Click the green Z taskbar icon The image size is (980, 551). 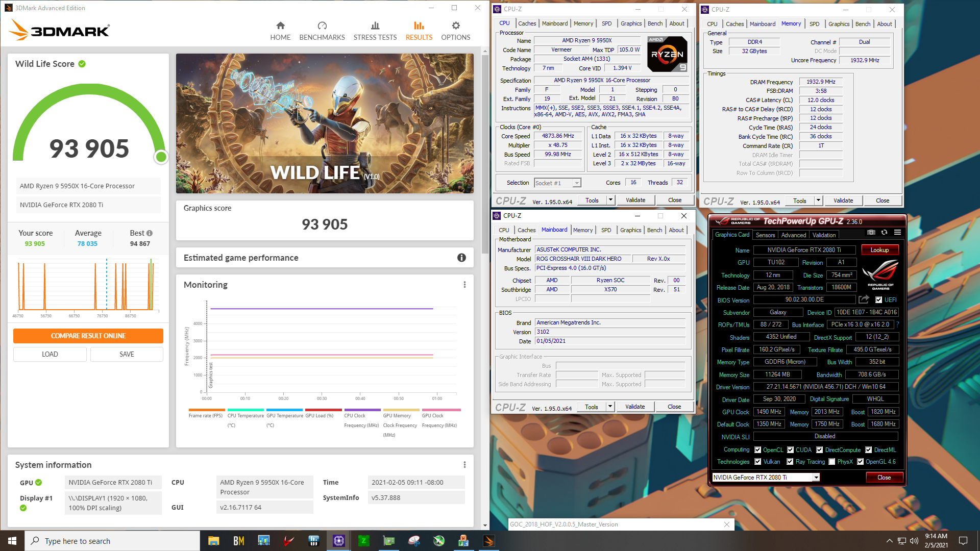tap(364, 541)
